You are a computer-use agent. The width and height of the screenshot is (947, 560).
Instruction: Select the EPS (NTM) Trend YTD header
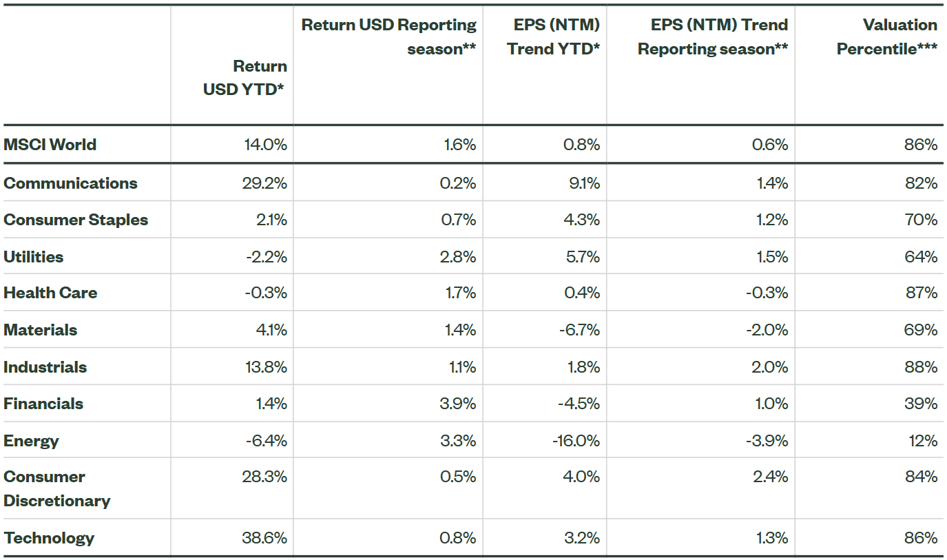tap(553, 37)
